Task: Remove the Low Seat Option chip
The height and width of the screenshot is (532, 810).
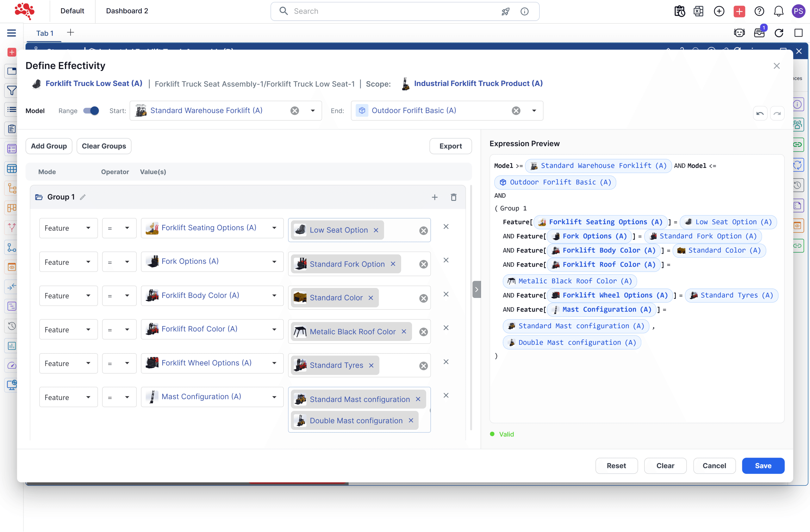Action: [x=376, y=230]
